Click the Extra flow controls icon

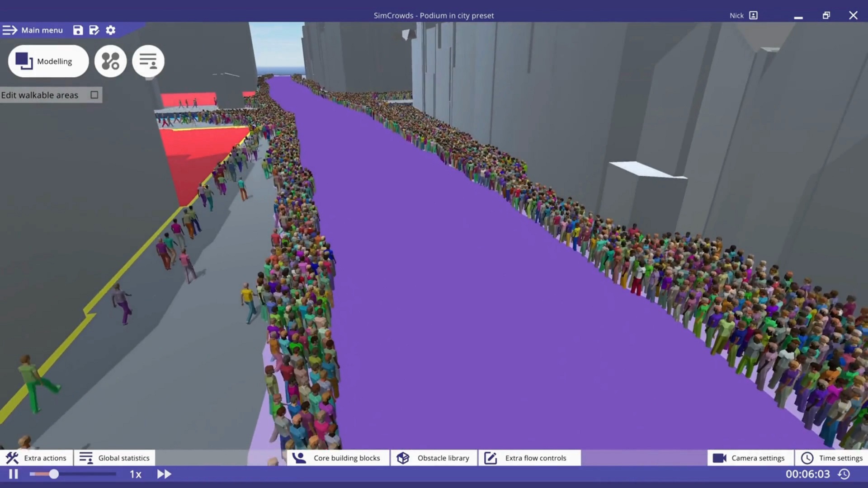tap(491, 458)
